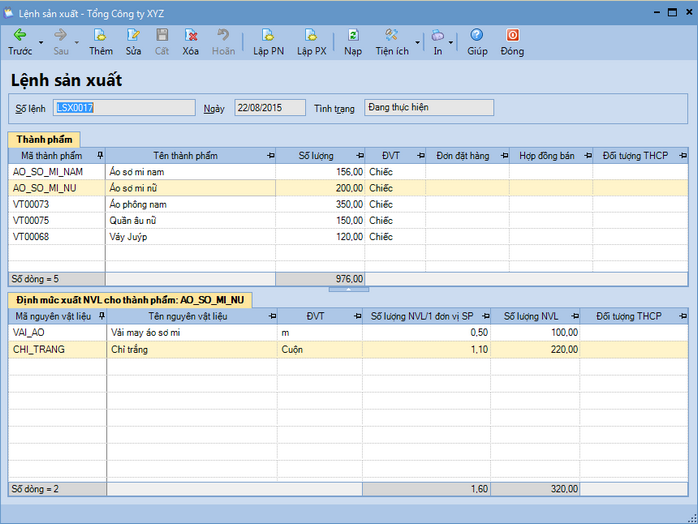Select row VT00068
The image size is (698, 524).
[x=348, y=236]
